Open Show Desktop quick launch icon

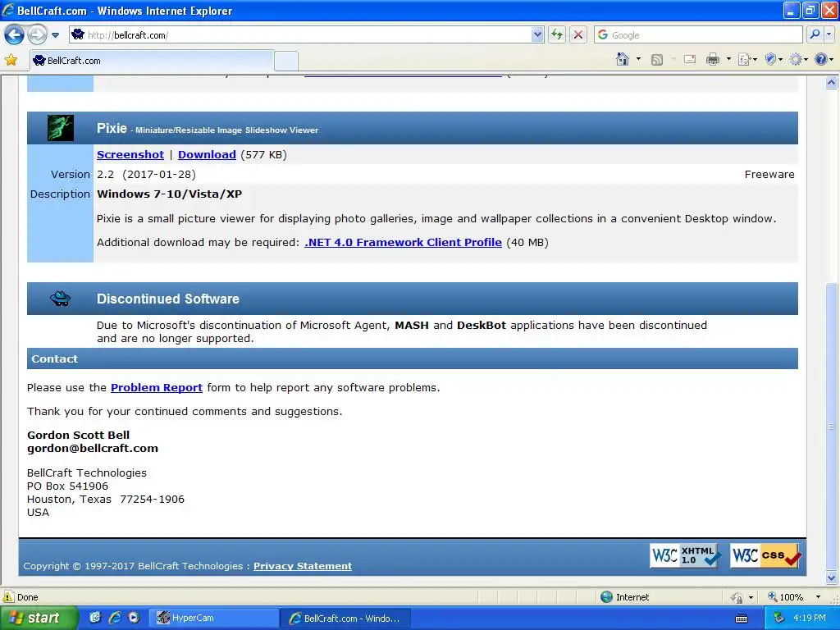95,619
